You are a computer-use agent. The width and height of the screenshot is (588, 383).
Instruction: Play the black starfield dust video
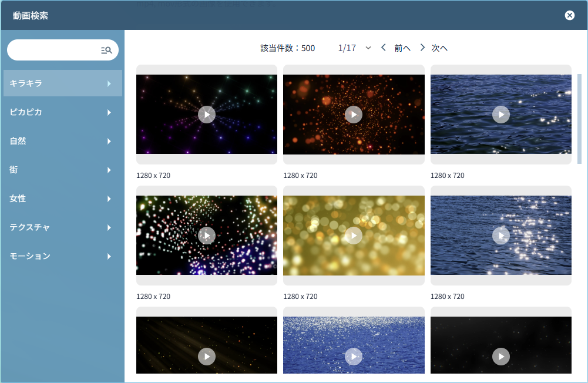click(x=501, y=357)
